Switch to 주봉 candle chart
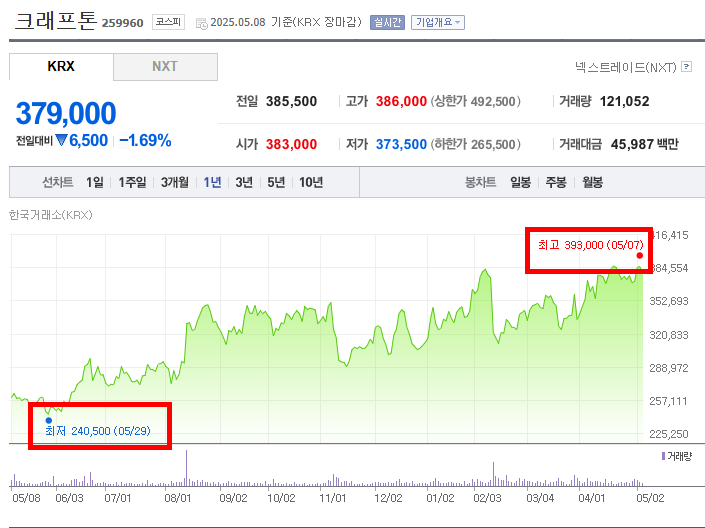The height and width of the screenshot is (528, 705). [x=556, y=182]
